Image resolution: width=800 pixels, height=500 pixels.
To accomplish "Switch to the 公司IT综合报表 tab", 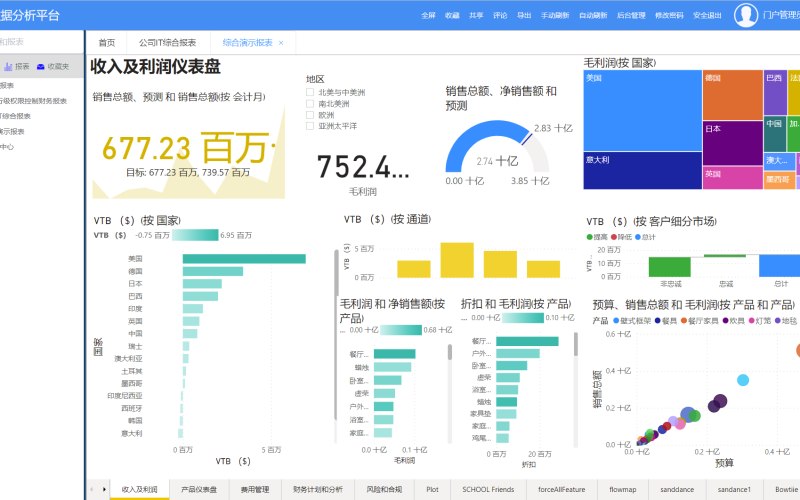I will (167, 43).
